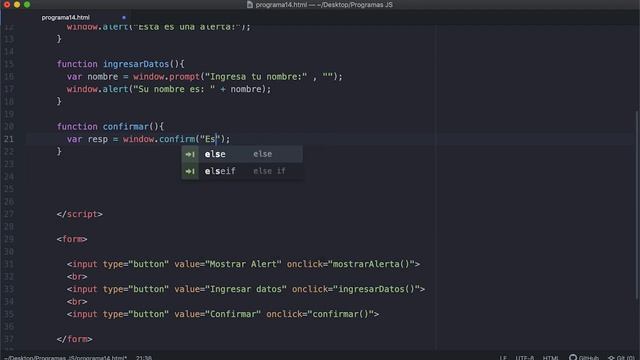Screen dimensions: 640x360
Task: Click line number 31 in the gutter
Action: tap(9, 264)
